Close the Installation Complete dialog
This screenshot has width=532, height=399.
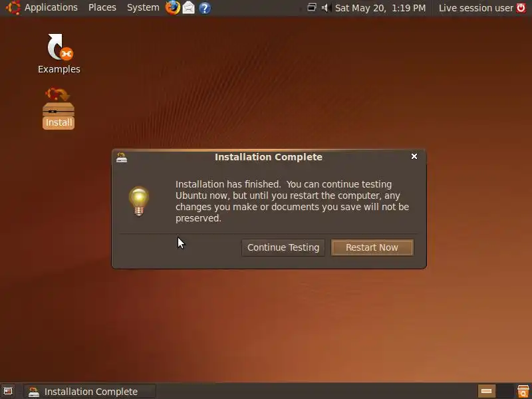pos(414,156)
